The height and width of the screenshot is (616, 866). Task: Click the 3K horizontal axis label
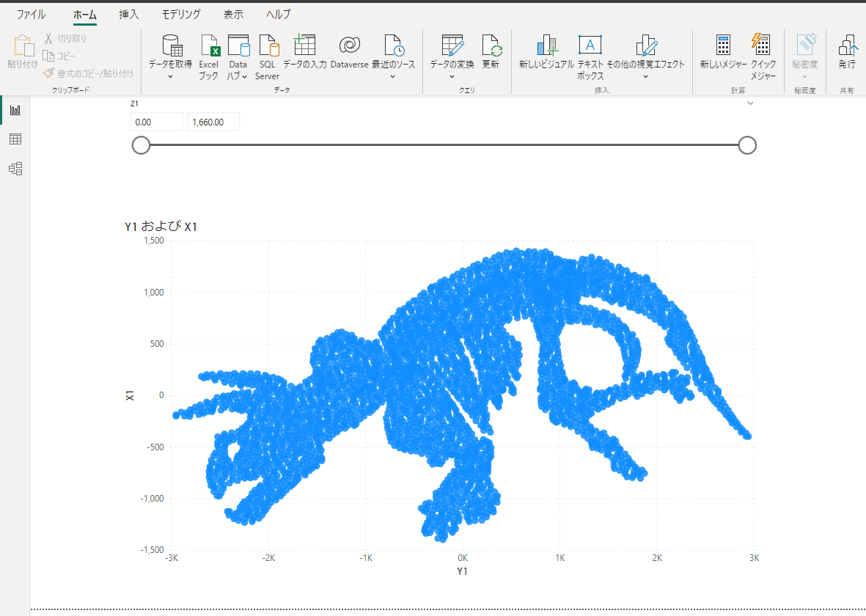pos(755,558)
